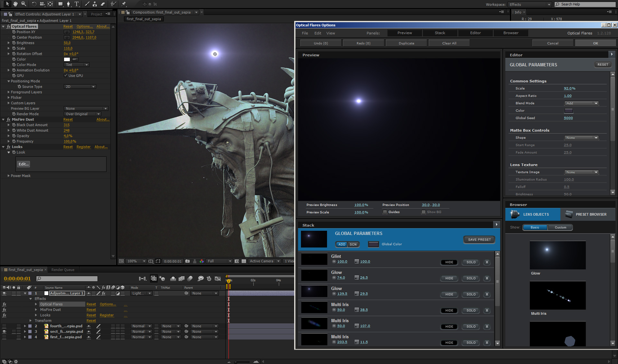The height and width of the screenshot is (364, 618).
Task: Expand the Transform group in timeline
Action: (31, 321)
